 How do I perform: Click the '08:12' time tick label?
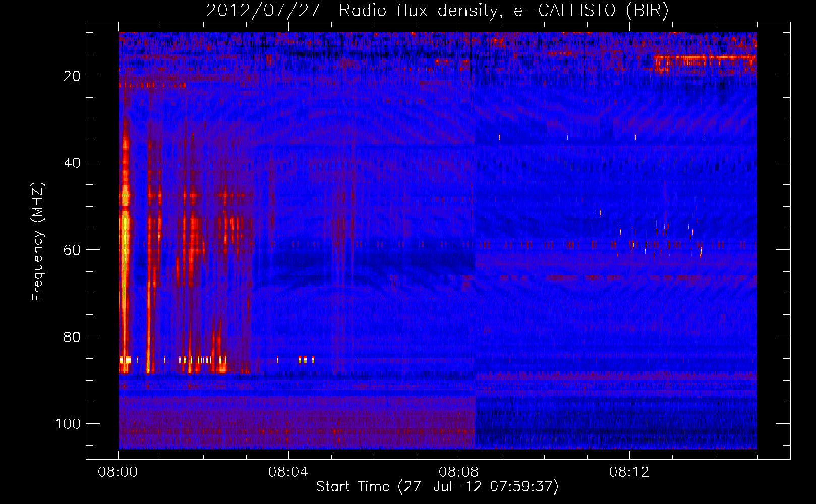[629, 472]
